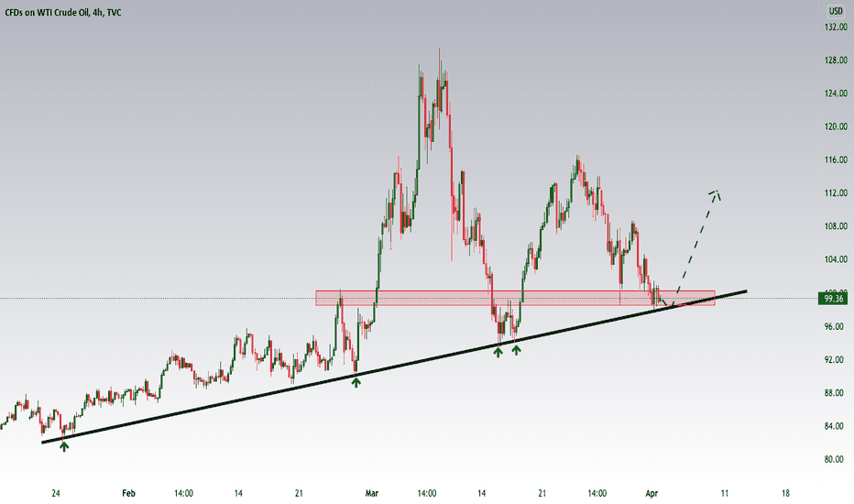Click the 'Apr' label on time axis
The height and width of the screenshot is (504, 854).
point(651,493)
